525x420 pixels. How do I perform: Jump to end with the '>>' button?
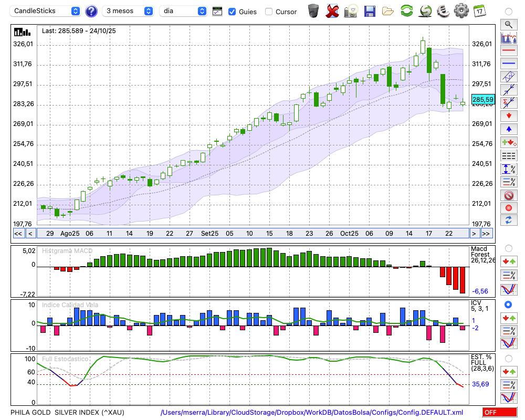486,234
